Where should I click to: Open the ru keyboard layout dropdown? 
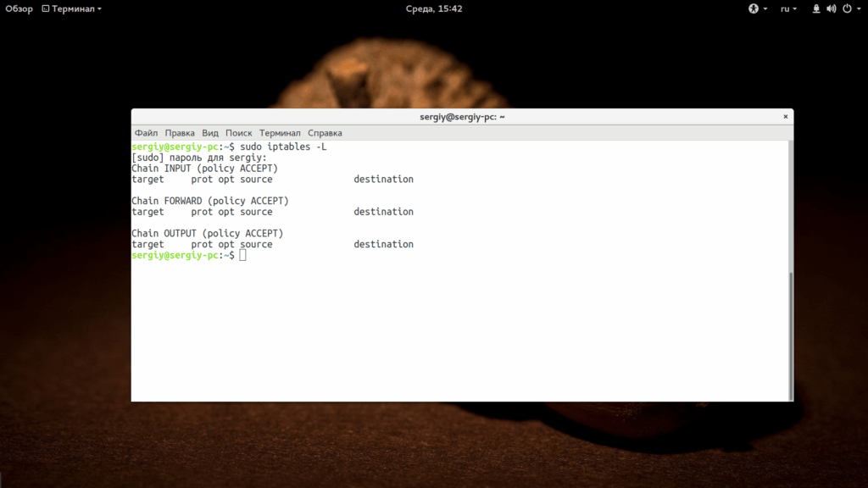pos(788,8)
